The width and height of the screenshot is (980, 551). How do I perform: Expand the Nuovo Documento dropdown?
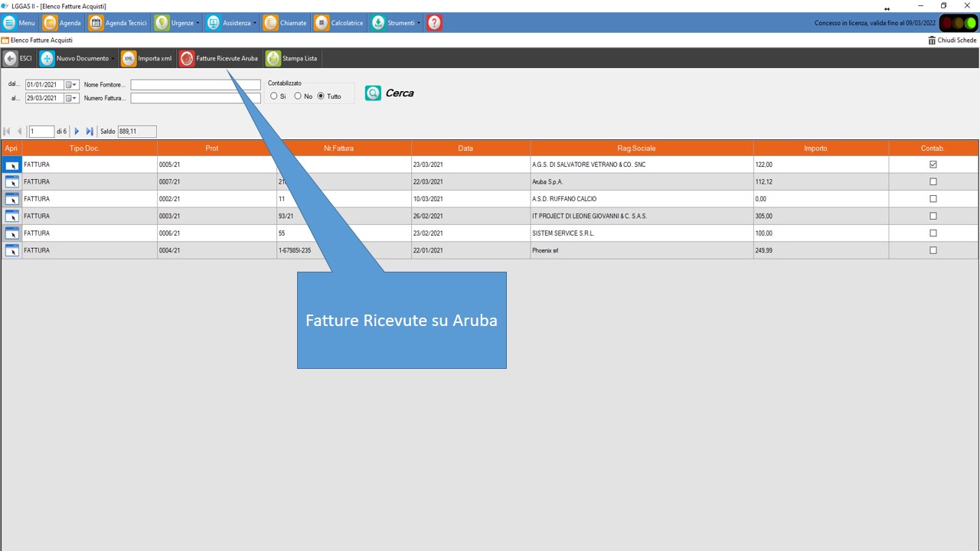point(113,59)
